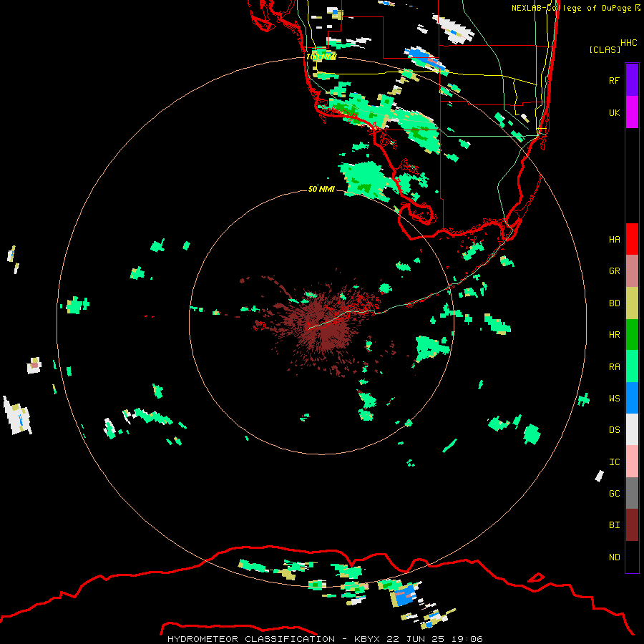644x644 pixels.
Task: Click the GR legend color swatch
Action: pyautogui.click(x=632, y=271)
